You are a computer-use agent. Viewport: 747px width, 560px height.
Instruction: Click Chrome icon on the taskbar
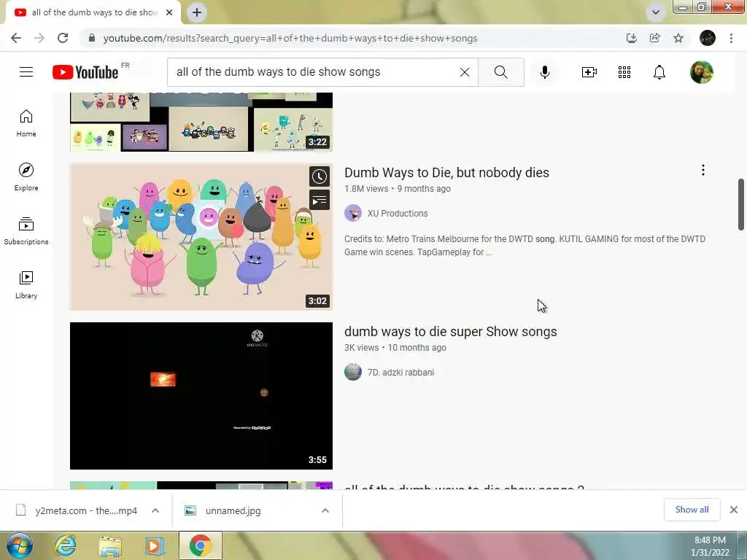point(200,545)
